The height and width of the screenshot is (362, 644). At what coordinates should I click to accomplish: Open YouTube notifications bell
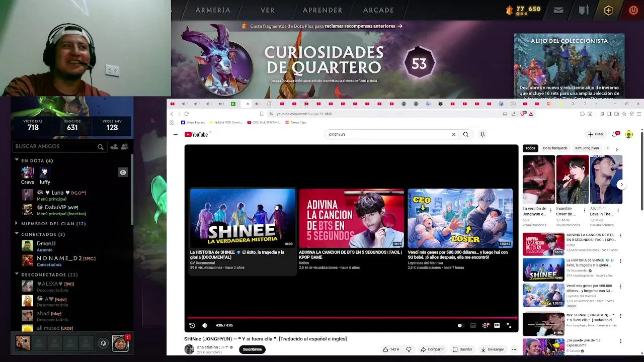pos(615,134)
